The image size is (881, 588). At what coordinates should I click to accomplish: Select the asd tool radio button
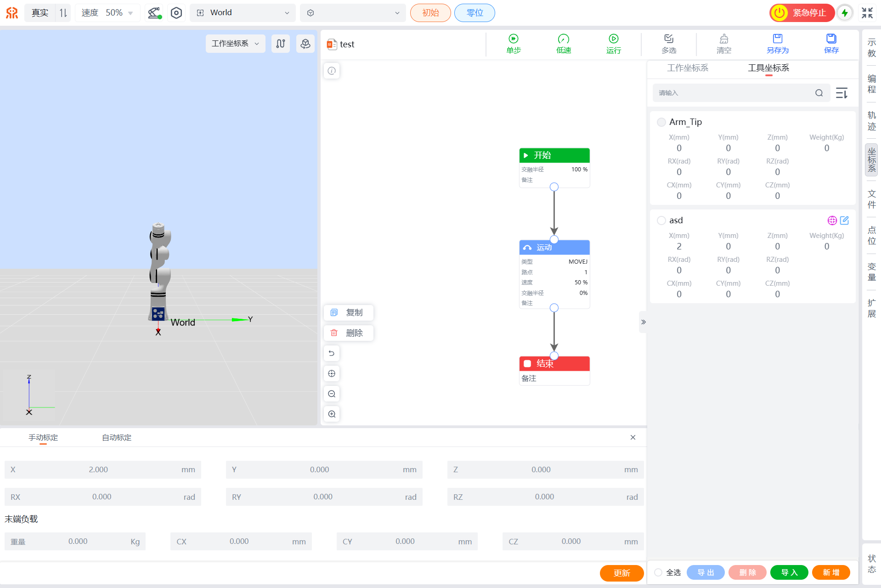point(661,220)
